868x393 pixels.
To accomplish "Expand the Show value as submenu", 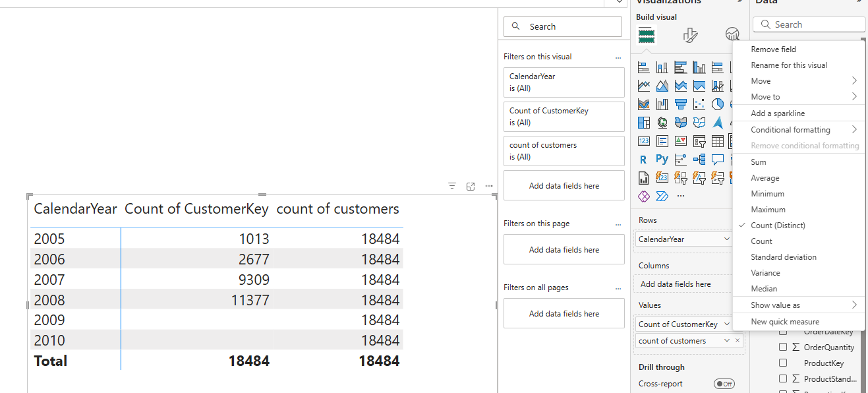I will pyautogui.click(x=799, y=305).
